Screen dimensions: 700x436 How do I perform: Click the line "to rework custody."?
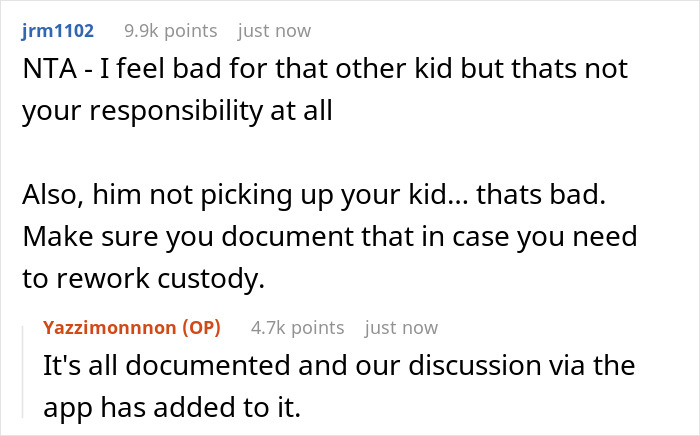tap(143, 279)
